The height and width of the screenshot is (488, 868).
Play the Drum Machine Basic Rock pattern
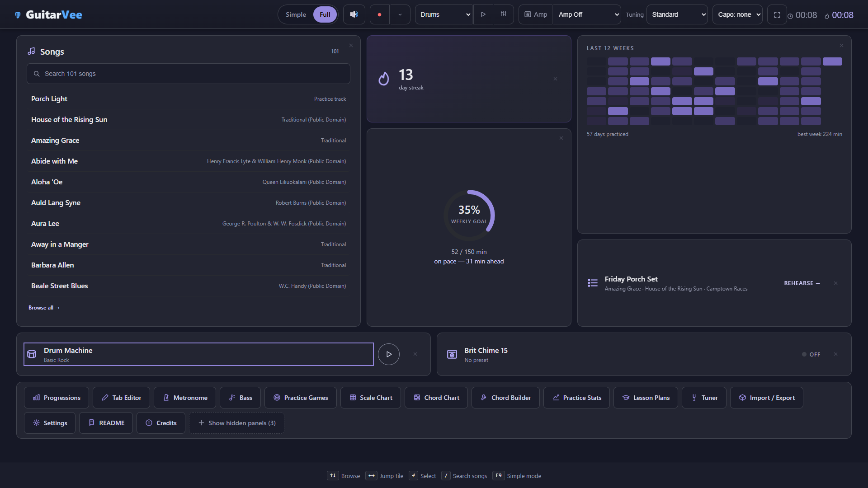389,354
